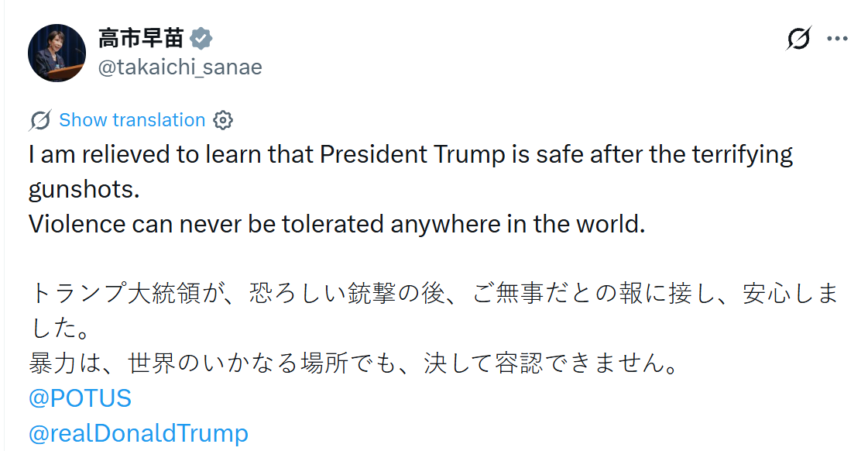Open the @POTUS mention
The width and height of the screenshot is (868, 451).
click(x=80, y=398)
